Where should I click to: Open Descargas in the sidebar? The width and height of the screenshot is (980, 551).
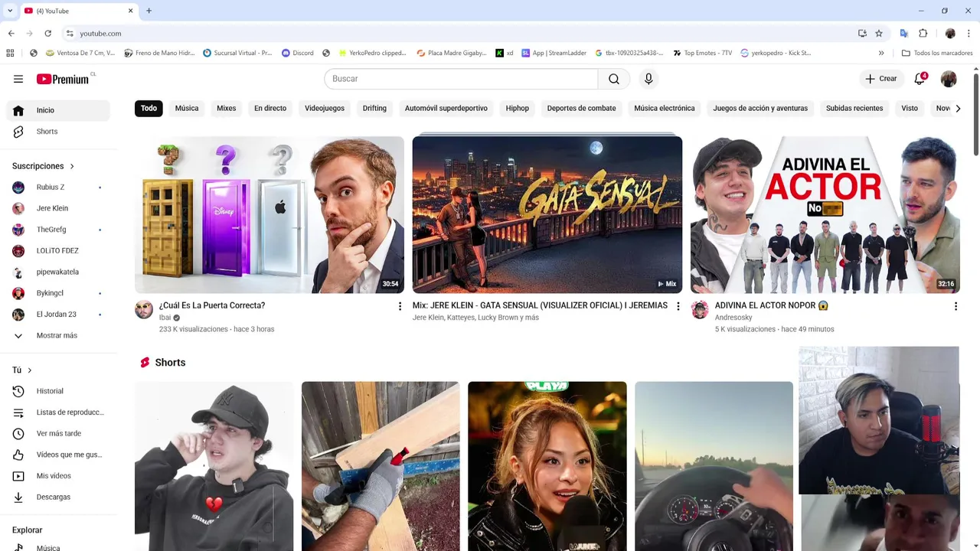coord(58,497)
